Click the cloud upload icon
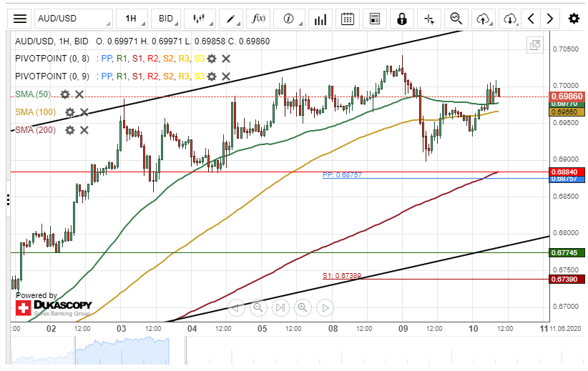 [x=484, y=19]
